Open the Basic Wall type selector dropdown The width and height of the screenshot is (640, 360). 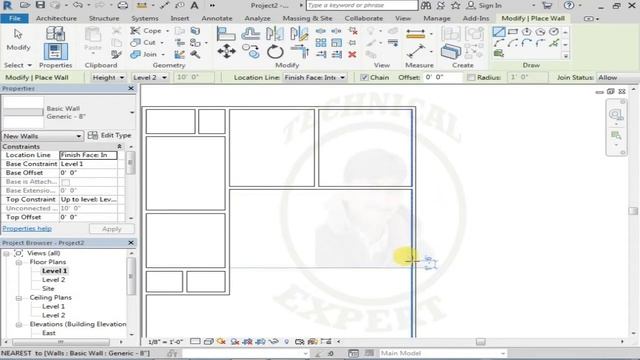pyautogui.click(x=132, y=112)
